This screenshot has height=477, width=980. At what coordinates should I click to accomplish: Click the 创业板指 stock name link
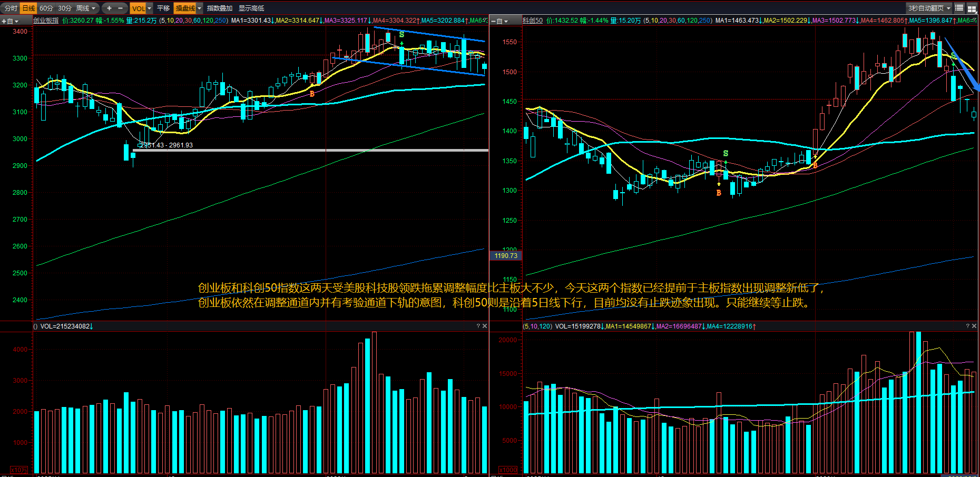pos(46,21)
